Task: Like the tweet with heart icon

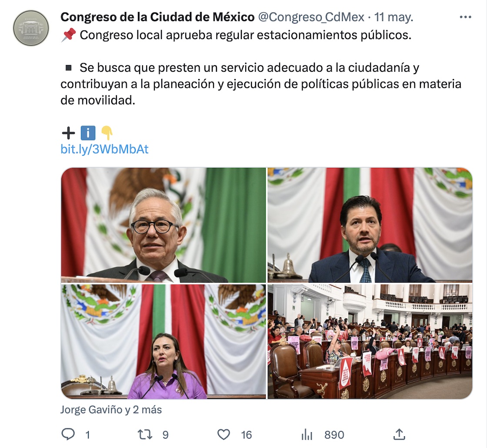Action: pyautogui.click(x=223, y=435)
